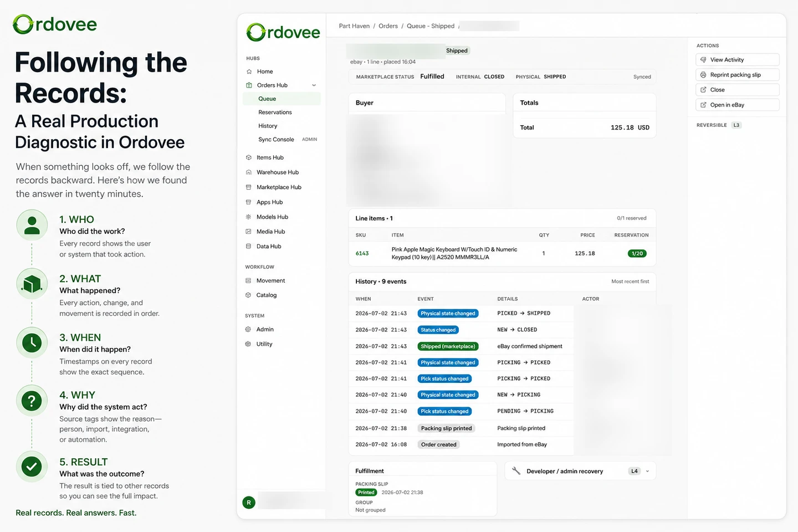The height and width of the screenshot is (532, 798).
Task: Click the PICKED → SHIPPED details text
Action: pyautogui.click(x=524, y=314)
